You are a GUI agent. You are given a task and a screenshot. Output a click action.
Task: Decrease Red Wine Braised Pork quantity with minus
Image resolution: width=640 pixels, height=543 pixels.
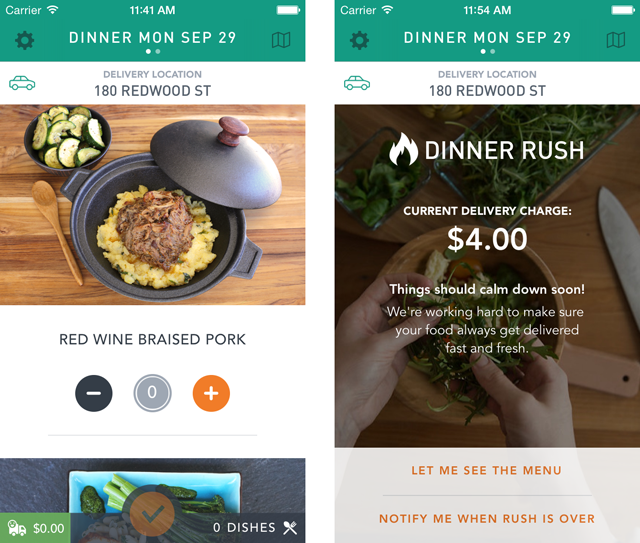click(x=93, y=393)
